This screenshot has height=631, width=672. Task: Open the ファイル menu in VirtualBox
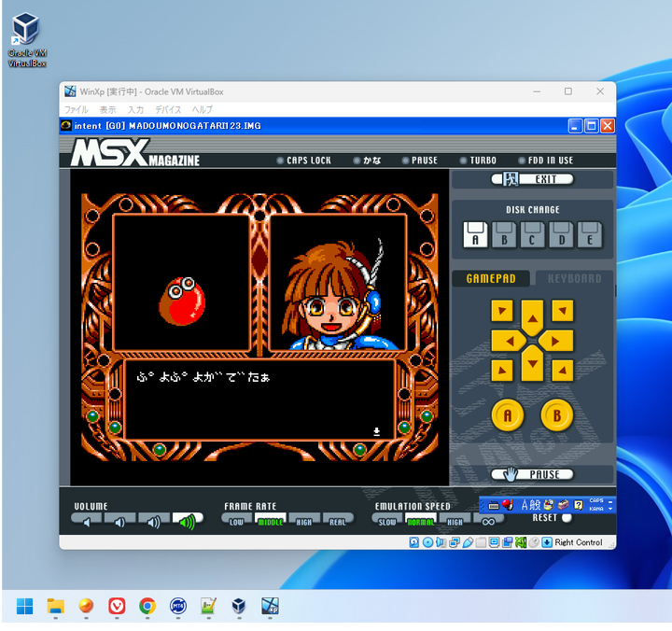77,110
